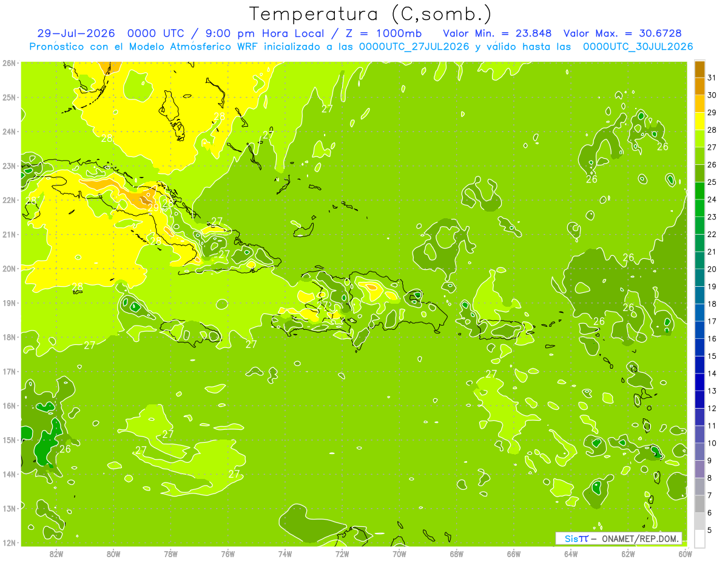Click the legend swatch between 30 and 31
728x562 pixels.
pyautogui.click(x=699, y=86)
